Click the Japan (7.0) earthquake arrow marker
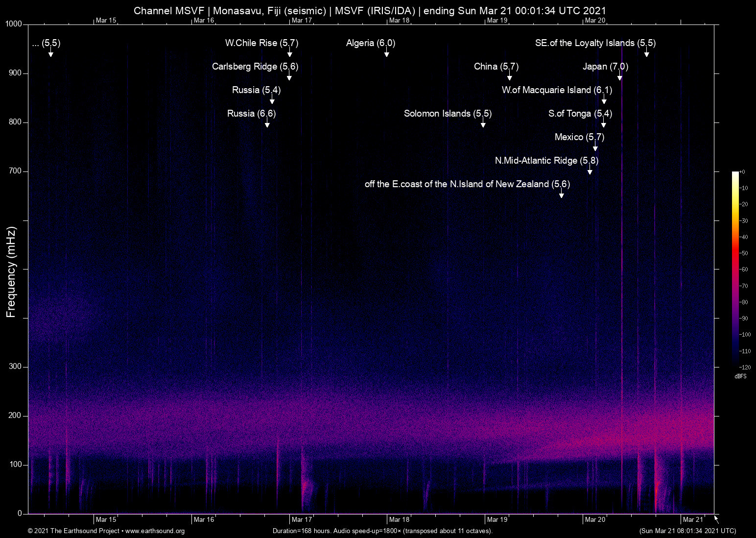The height and width of the screenshot is (538, 756). coord(620,77)
